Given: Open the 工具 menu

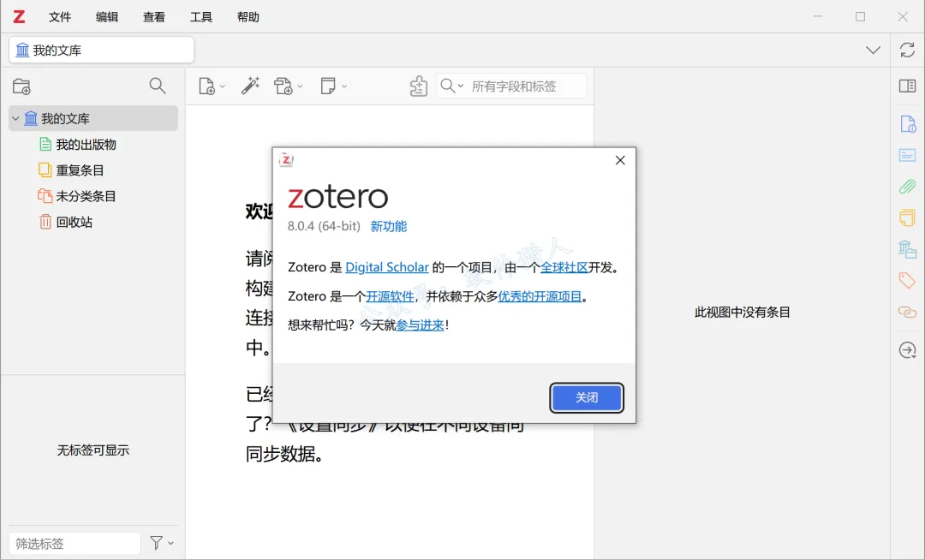Looking at the screenshot, I should click(x=201, y=17).
